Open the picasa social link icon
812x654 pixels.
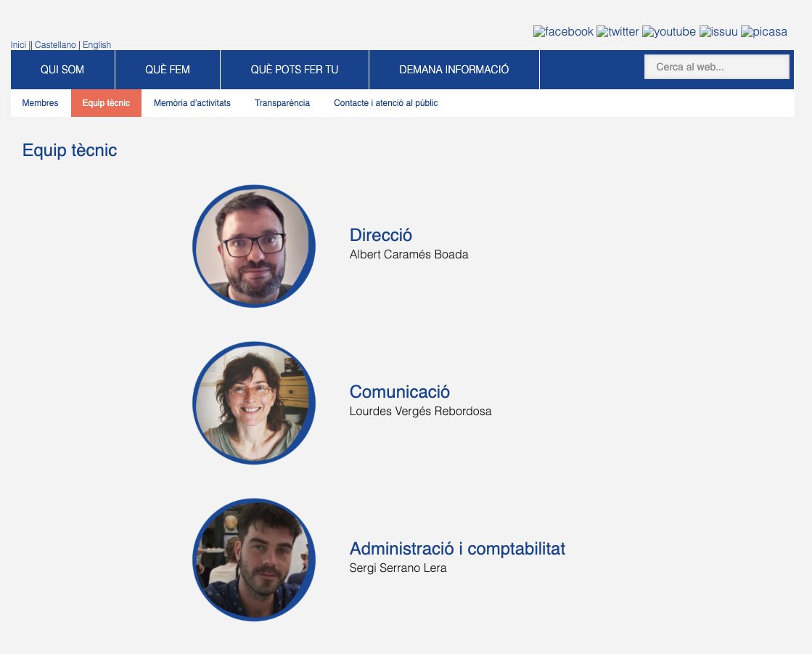click(x=764, y=32)
